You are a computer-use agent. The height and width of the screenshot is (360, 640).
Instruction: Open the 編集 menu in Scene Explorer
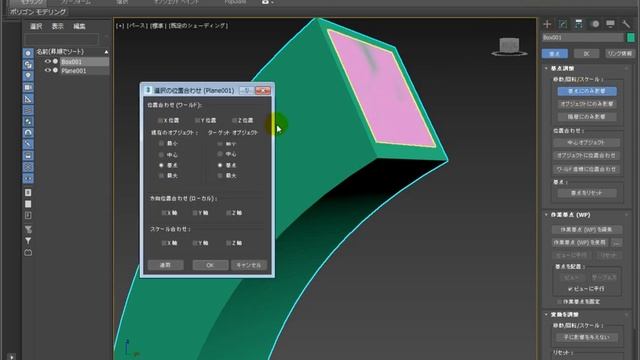79,27
